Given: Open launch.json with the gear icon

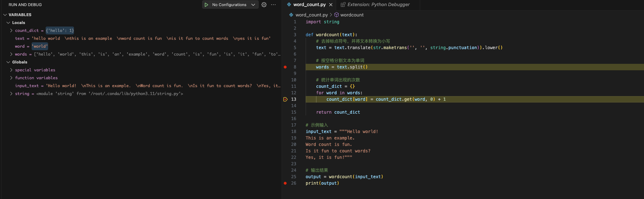Looking at the screenshot, I should (x=264, y=5).
